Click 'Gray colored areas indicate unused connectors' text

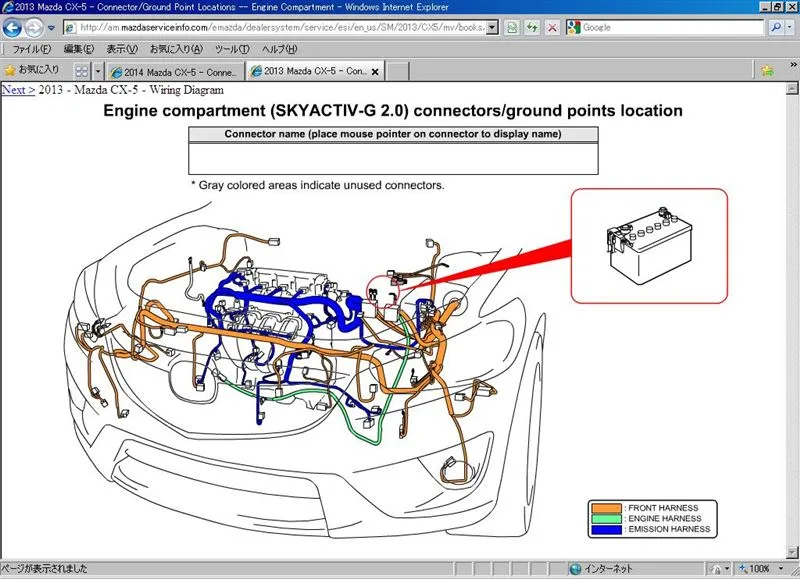click(321, 186)
